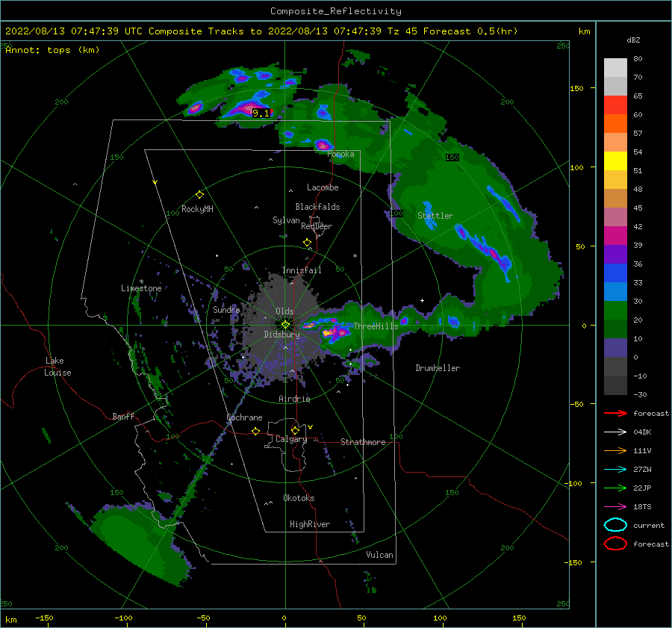Click the red forecast arrow in legend

tap(615, 413)
